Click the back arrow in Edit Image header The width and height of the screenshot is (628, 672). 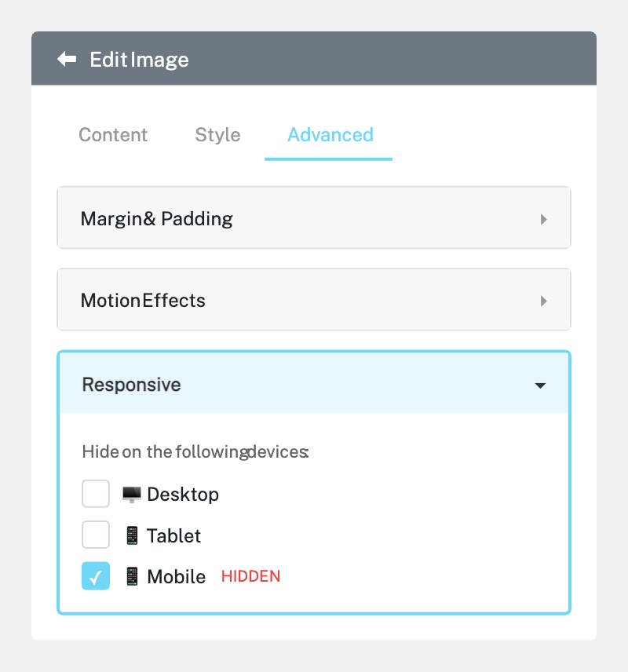click(67, 59)
